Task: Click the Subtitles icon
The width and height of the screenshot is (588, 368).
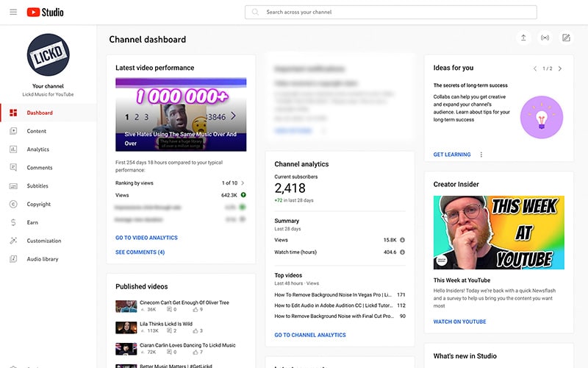Action: pyautogui.click(x=13, y=186)
